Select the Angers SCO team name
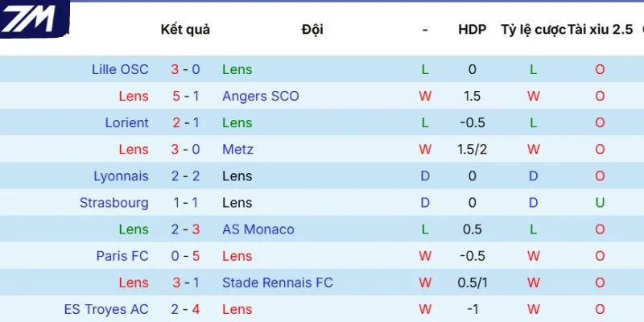644x322 pixels. coord(260,96)
